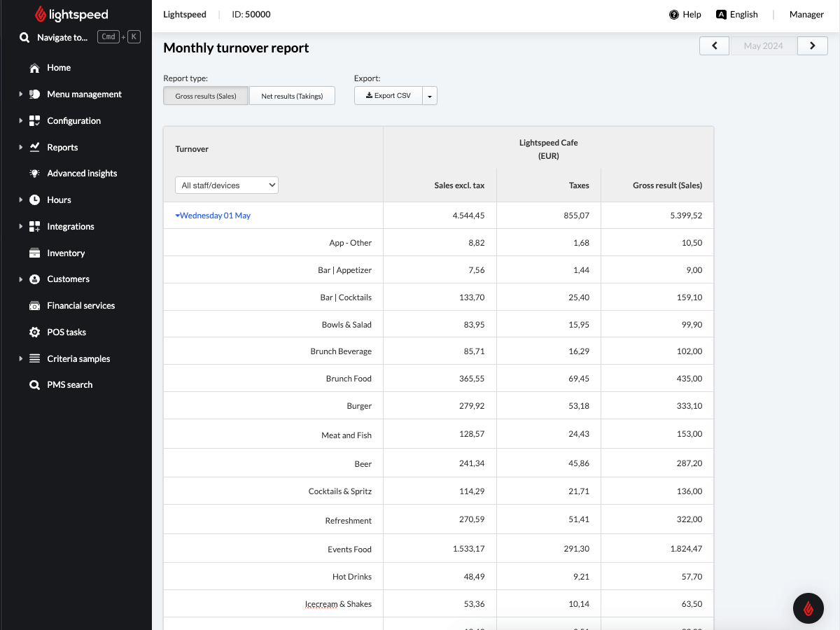This screenshot has height=630, width=840.
Task: Click the Sales excl. tax column header
Action: coord(459,185)
